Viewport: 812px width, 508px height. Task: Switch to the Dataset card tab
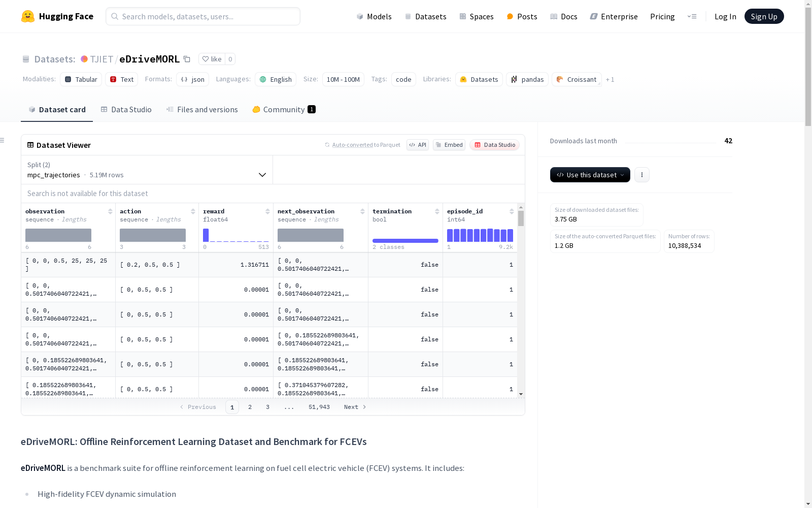57,110
